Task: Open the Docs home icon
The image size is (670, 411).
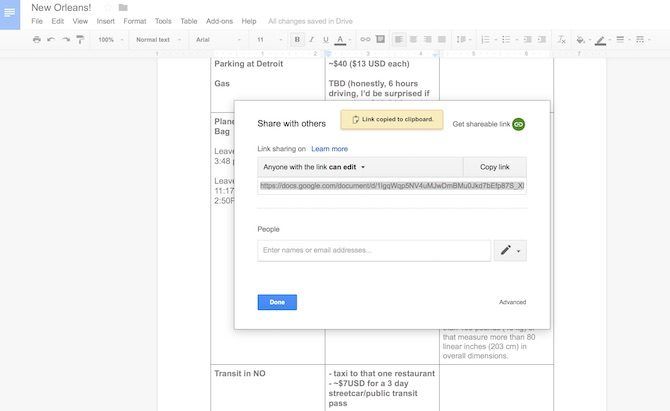Action: [x=10, y=14]
